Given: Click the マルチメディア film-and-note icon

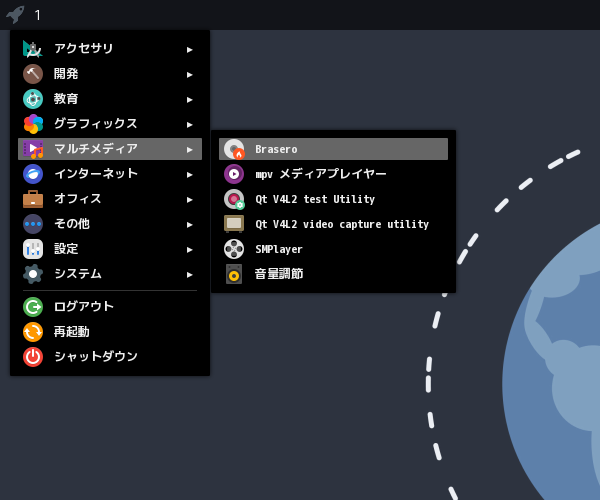Looking at the screenshot, I should coord(33,149).
